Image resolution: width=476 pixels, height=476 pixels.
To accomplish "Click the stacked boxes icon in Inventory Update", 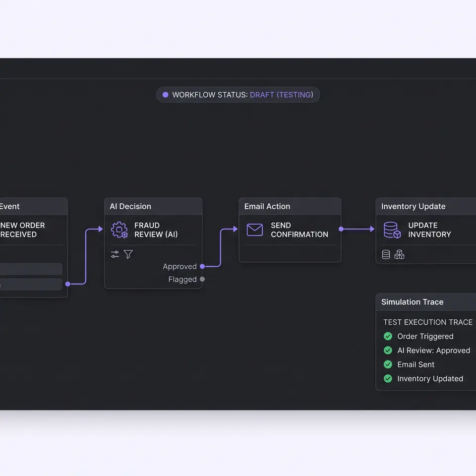I will [399, 254].
